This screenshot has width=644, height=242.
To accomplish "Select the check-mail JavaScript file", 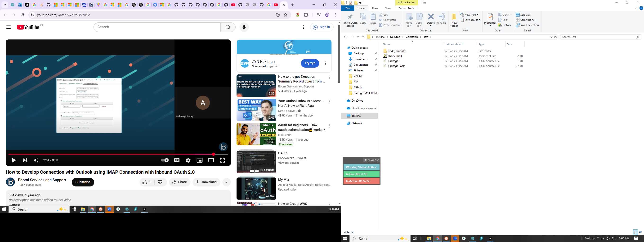I will point(395,56).
